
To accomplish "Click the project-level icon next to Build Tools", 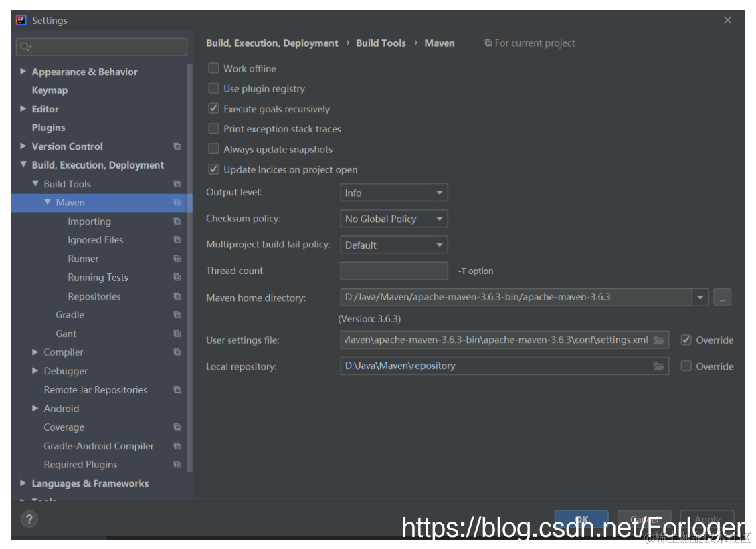I will [177, 184].
